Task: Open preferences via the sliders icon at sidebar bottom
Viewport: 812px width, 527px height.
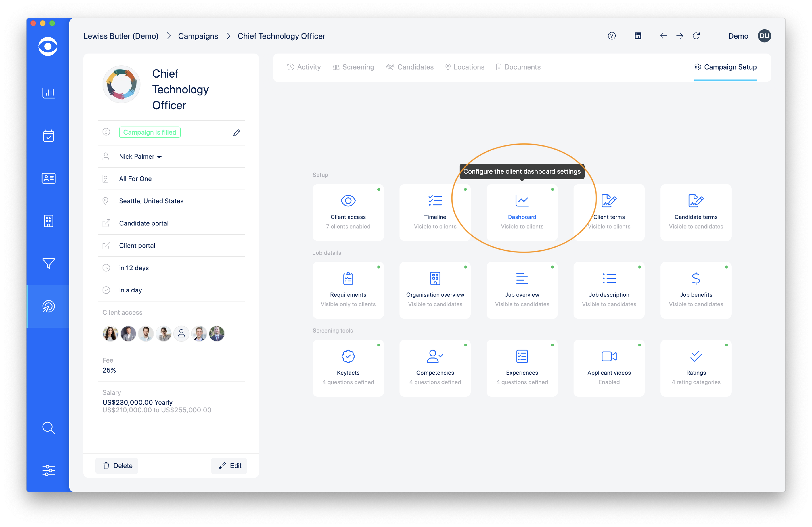Action: click(x=48, y=470)
